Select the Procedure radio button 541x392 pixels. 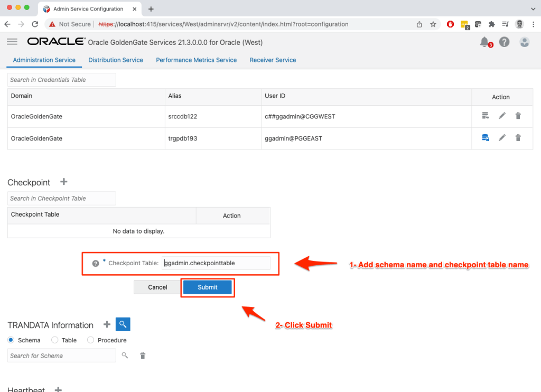(x=90, y=340)
